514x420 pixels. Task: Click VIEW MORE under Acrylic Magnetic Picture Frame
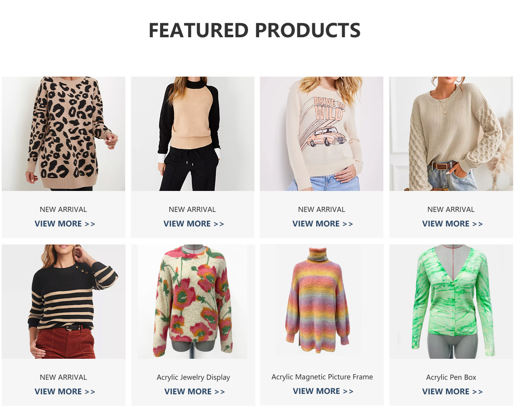323,391
